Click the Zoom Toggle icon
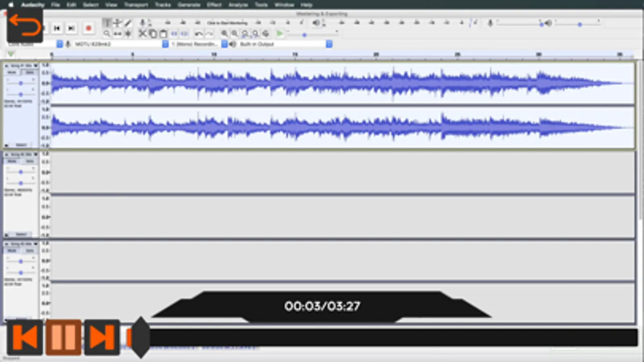The width and height of the screenshot is (644, 362). pos(265,33)
